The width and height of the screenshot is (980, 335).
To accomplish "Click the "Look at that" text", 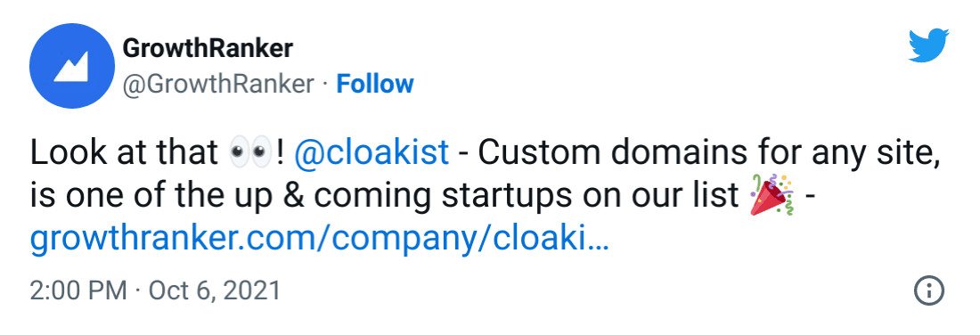I will pos(124,153).
